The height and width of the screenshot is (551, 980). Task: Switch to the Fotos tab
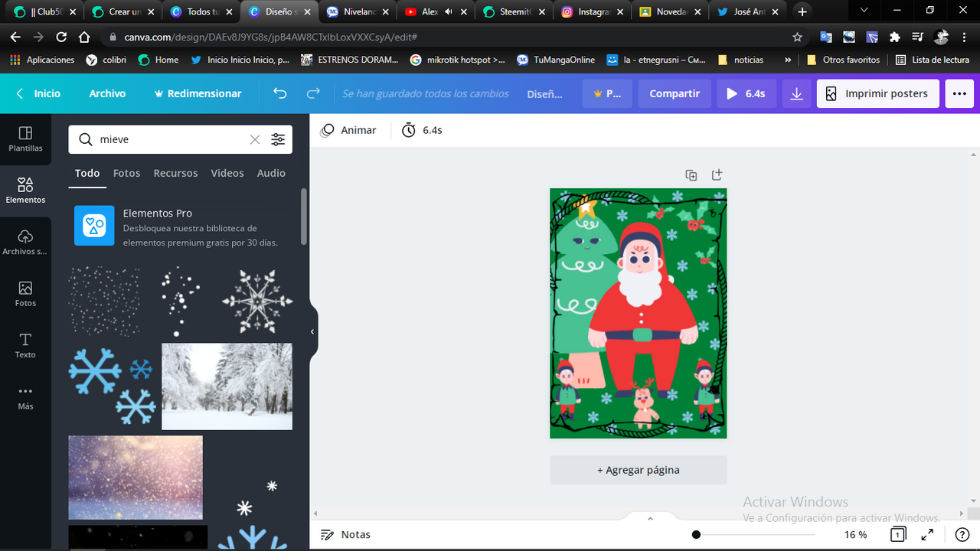click(x=126, y=174)
